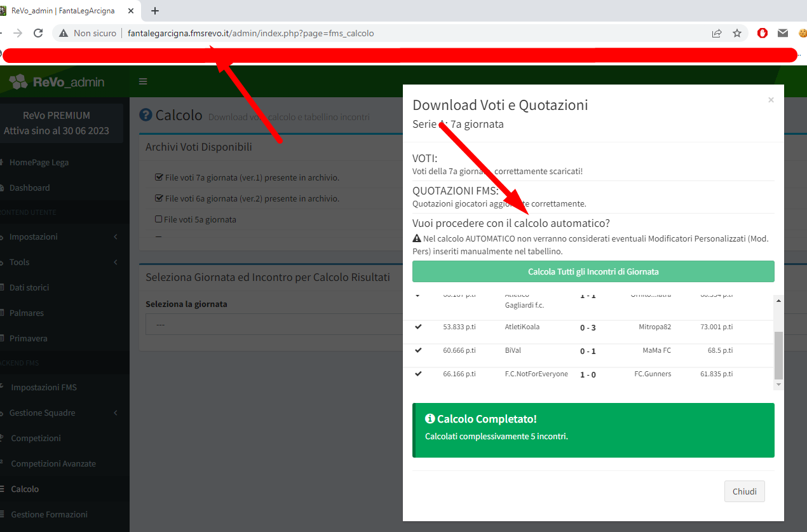
Task: Toggle File voti 6a giornata checkbox
Action: click(159, 198)
